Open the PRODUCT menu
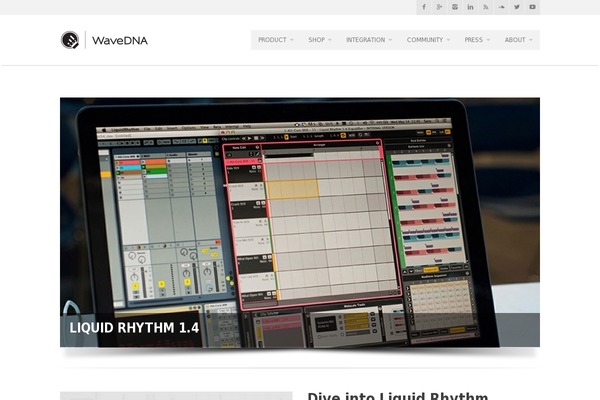The height and width of the screenshot is (400, 600). click(276, 40)
